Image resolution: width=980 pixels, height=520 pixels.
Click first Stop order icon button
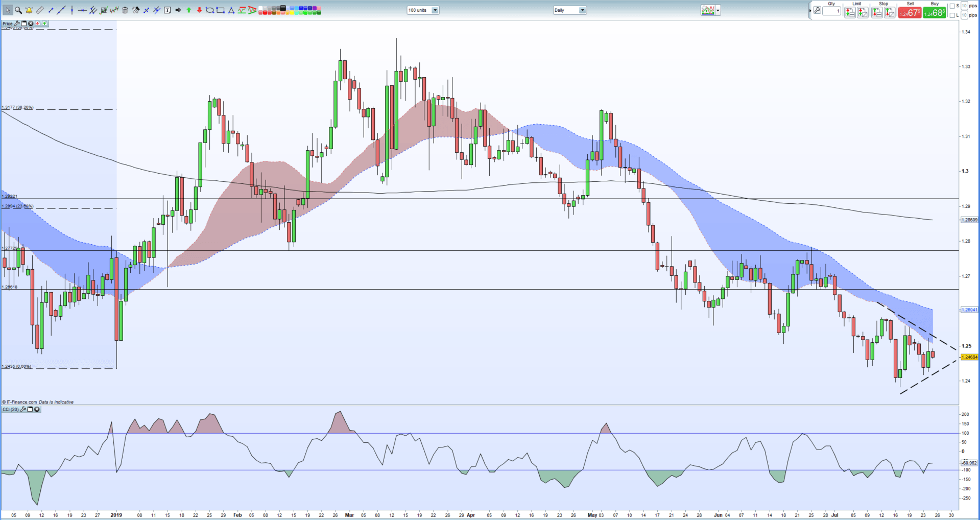(877, 12)
